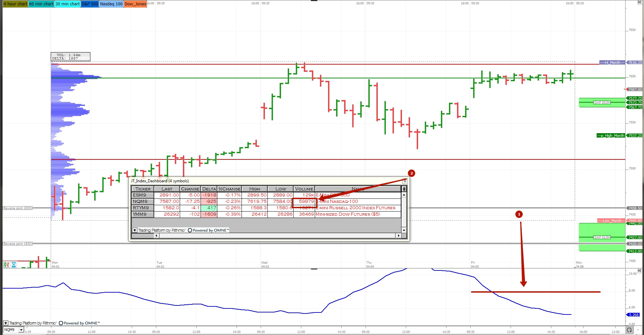Click the 5.268 indicator value marker
The width and height of the screenshot is (644, 335).
pos(633,315)
